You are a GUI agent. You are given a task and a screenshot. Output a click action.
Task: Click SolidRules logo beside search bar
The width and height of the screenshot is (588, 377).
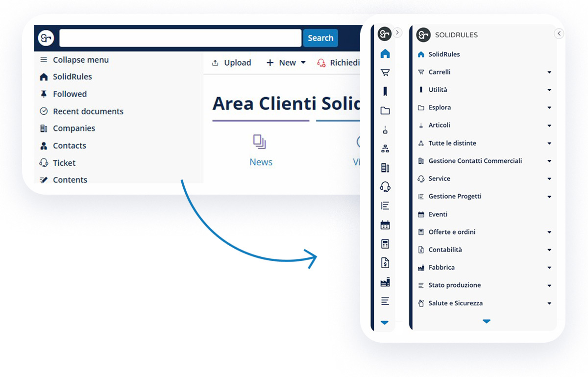46,38
